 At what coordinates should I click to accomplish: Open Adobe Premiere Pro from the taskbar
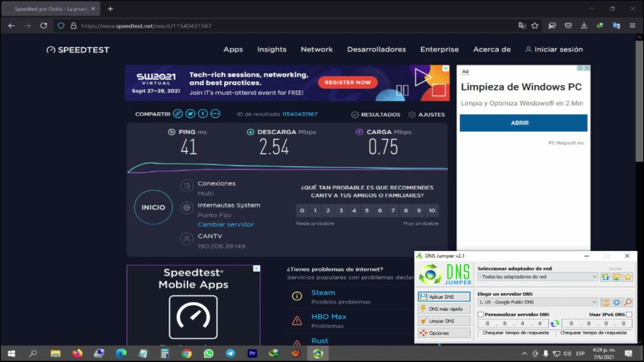[x=252, y=353]
